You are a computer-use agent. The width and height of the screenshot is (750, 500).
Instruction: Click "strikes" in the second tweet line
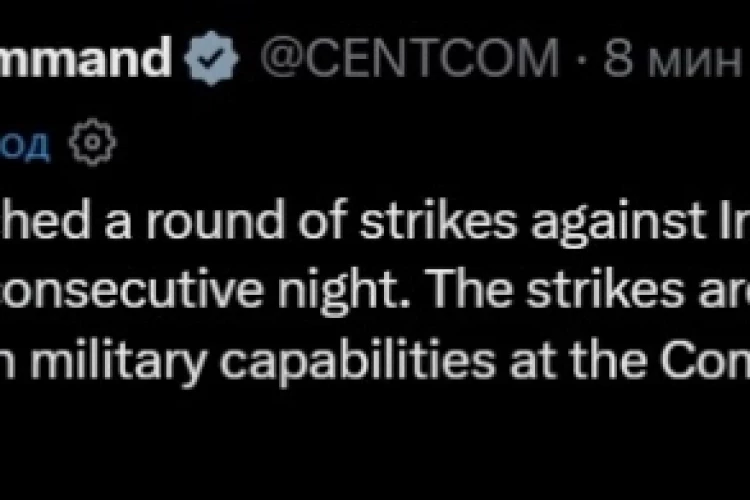pos(605,289)
